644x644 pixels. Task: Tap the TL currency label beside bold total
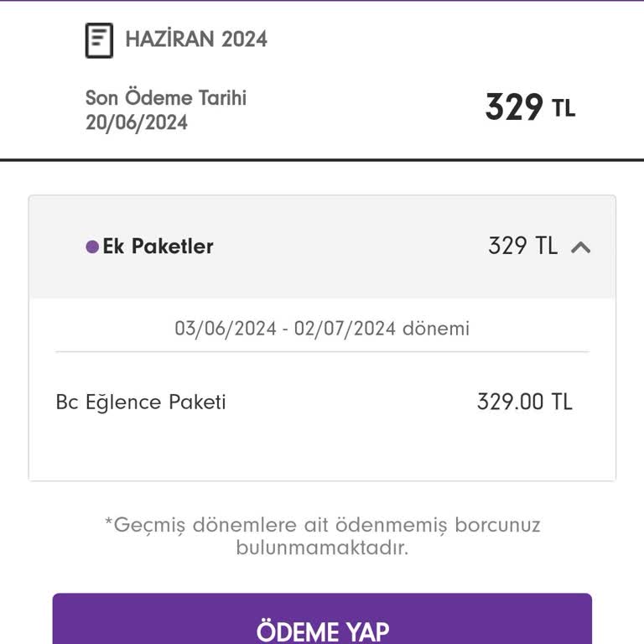tap(563, 108)
